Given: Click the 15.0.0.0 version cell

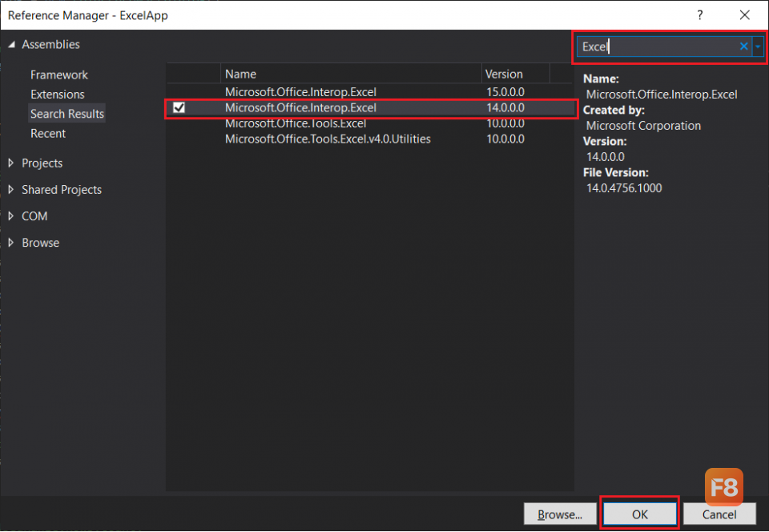Looking at the screenshot, I should coord(505,91).
